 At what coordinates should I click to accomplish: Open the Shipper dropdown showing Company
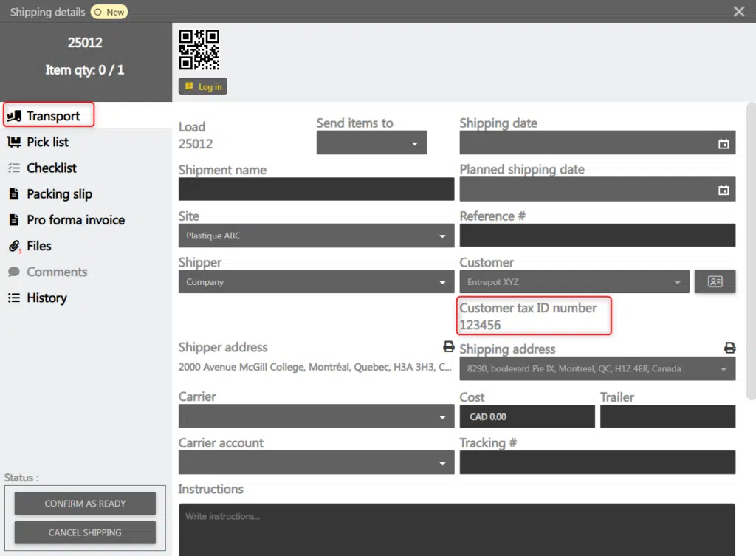316,282
